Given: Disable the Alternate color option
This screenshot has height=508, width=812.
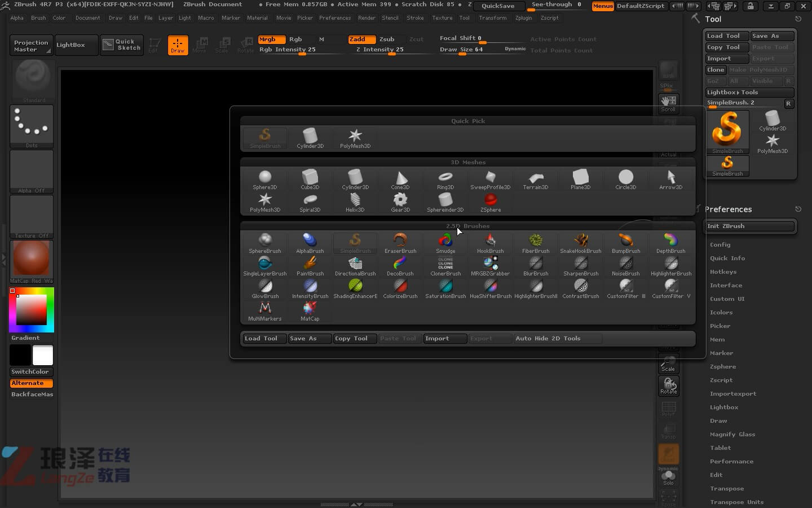Looking at the screenshot, I should (32, 383).
